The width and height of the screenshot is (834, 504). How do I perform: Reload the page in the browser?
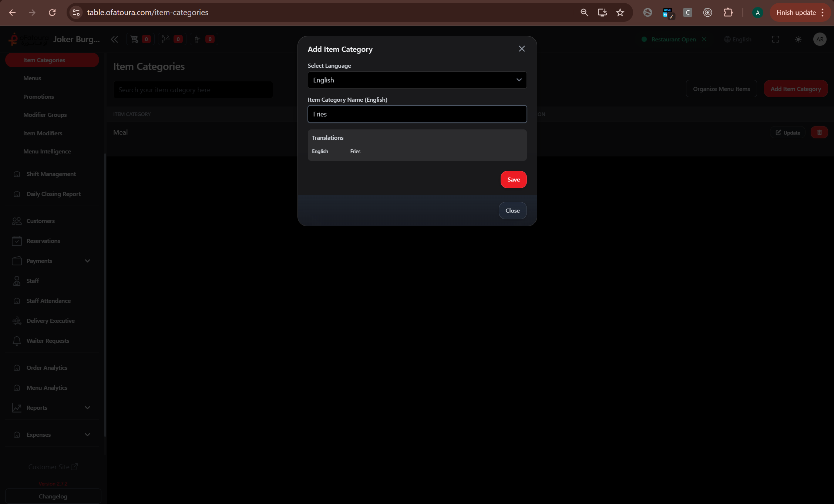click(x=52, y=13)
